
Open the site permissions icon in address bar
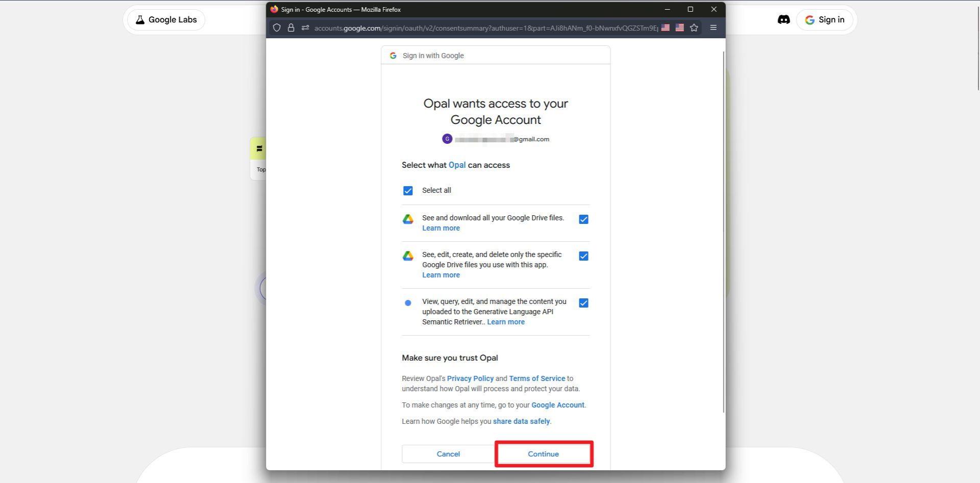coord(305,28)
